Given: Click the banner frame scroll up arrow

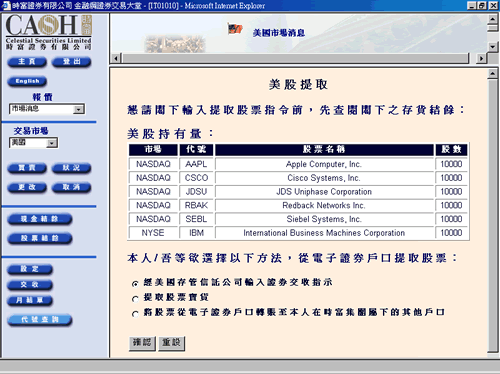Looking at the screenshot, I should pos(493,19).
